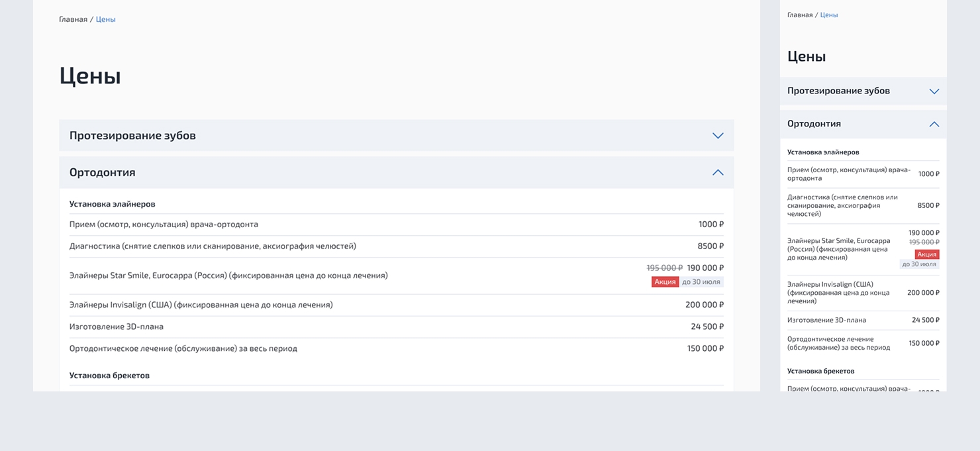Click Ортодонтическое лечение row in desktop view

[x=397, y=349]
